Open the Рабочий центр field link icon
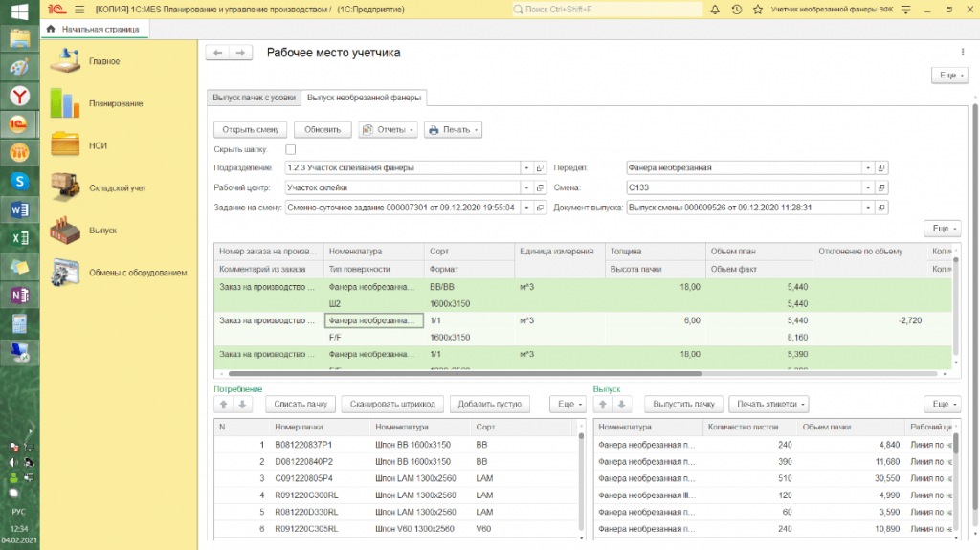This screenshot has width=980, height=550. (540, 187)
